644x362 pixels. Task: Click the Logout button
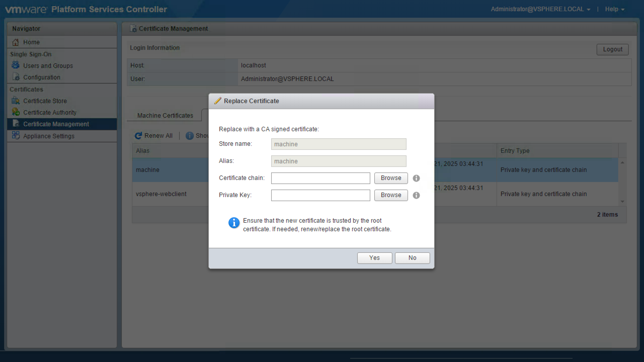point(612,49)
